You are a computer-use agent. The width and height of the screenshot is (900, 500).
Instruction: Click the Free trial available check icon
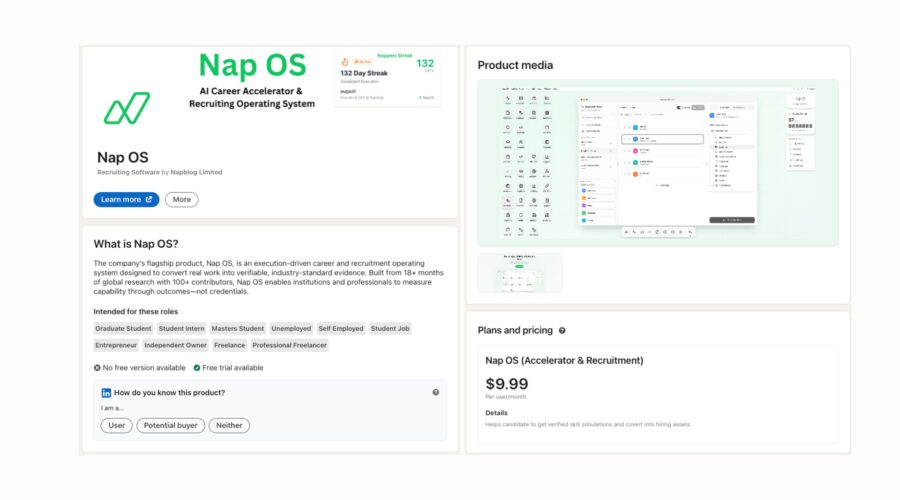(197, 367)
